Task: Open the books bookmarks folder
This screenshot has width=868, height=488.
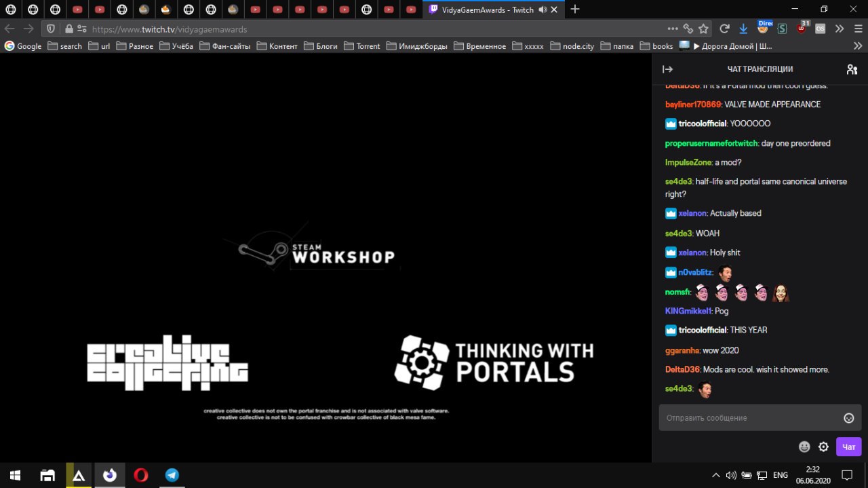Action: point(656,46)
